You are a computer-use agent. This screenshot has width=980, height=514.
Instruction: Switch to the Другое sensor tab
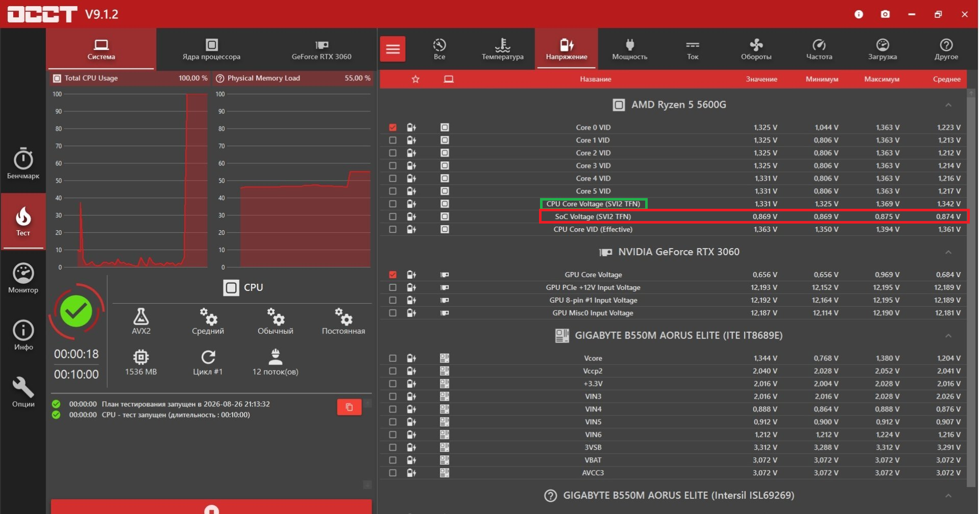[946, 49]
